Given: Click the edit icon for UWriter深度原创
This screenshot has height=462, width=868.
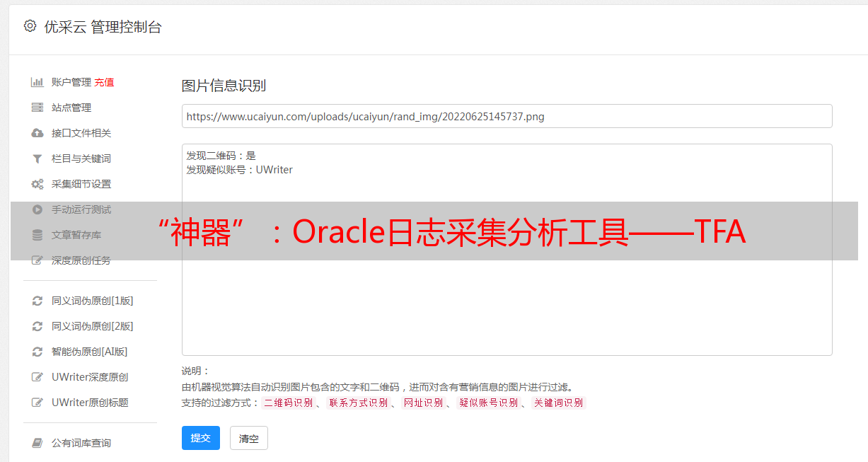Looking at the screenshot, I should click(x=37, y=377).
